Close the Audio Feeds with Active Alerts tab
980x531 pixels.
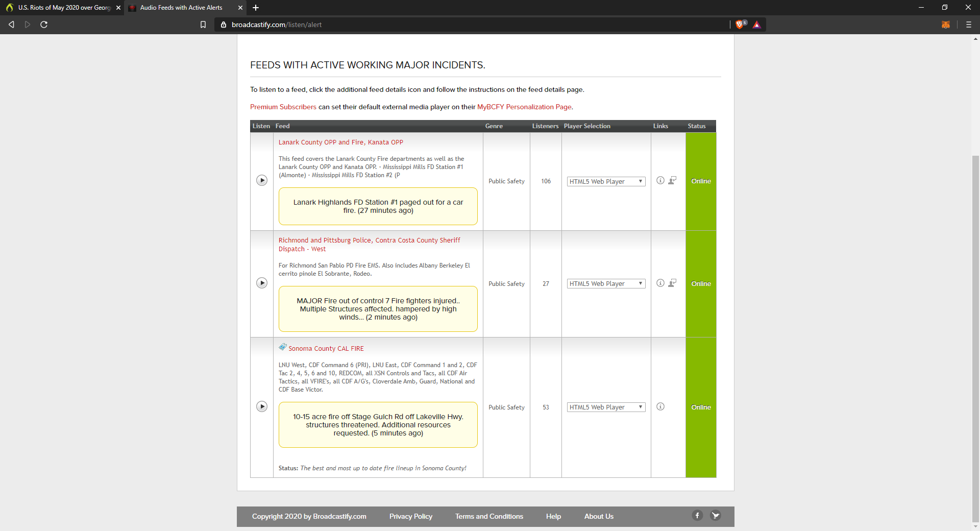tap(240, 8)
